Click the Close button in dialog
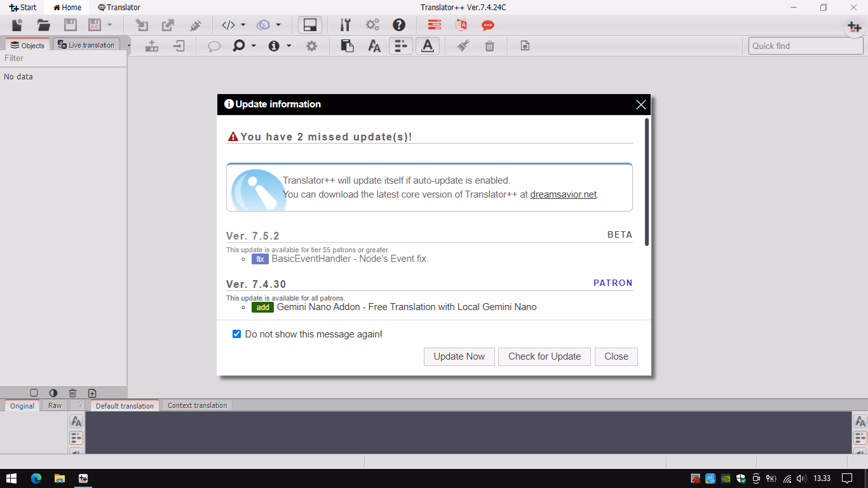Screen dimensions: 868x488 [616, 356]
